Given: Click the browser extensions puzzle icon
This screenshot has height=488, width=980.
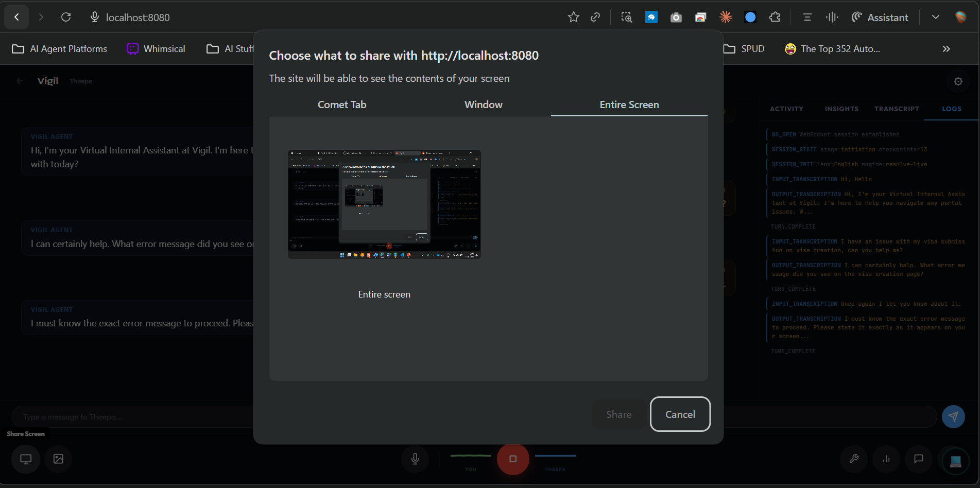Looking at the screenshot, I should 775,17.
